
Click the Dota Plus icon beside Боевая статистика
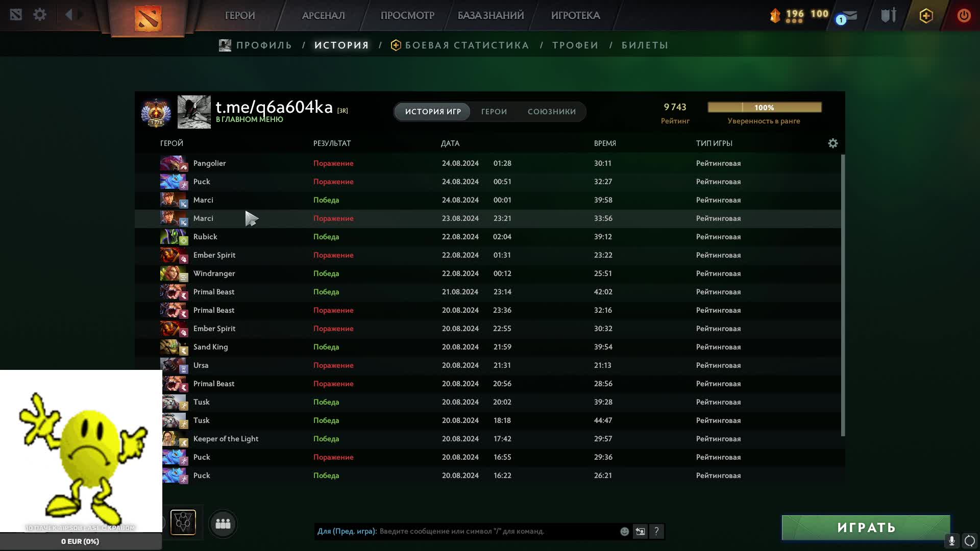pyautogui.click(x=396, y=45)
